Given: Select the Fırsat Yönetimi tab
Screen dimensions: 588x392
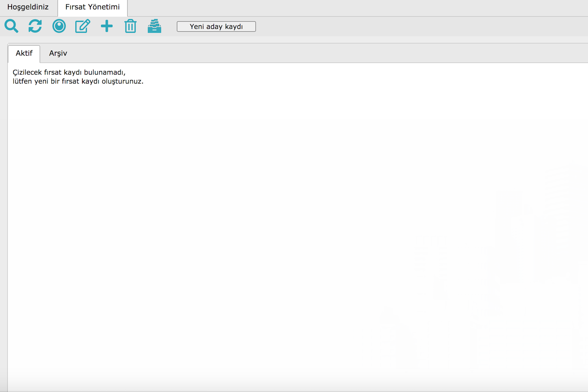Looking at the screenshot, I should tap(92, 7).
